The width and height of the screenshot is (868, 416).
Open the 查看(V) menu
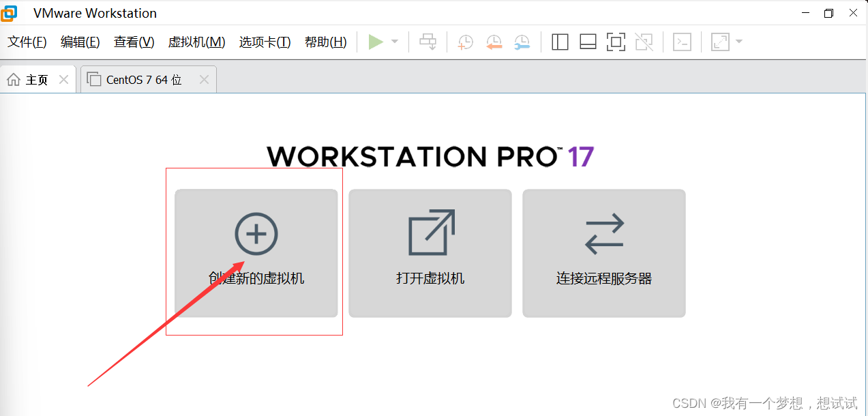pyautogui.click(x=134, y=42)
